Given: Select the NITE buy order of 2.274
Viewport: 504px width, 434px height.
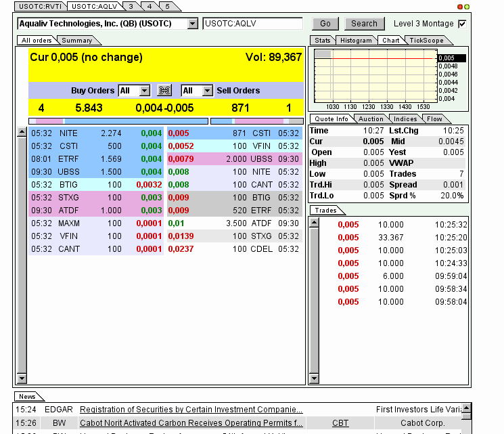Looking at the screenshot, I should click(96, 133).
